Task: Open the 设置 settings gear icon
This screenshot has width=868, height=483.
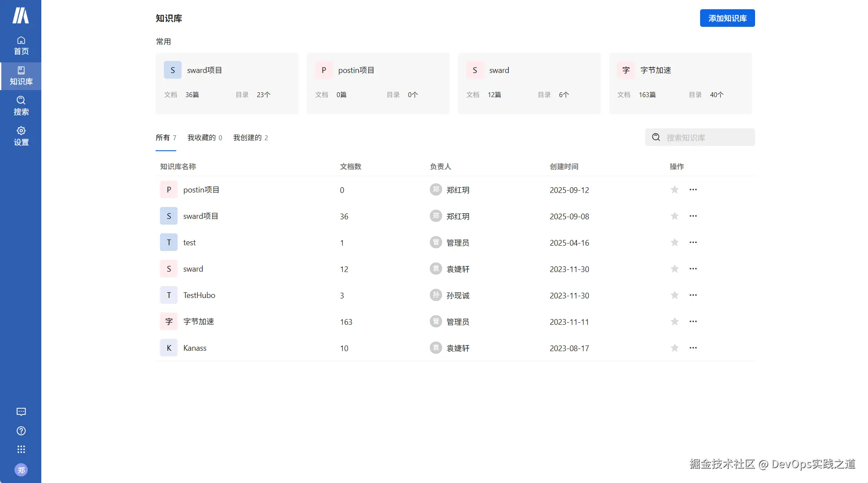Action: (x=21, y=136)
